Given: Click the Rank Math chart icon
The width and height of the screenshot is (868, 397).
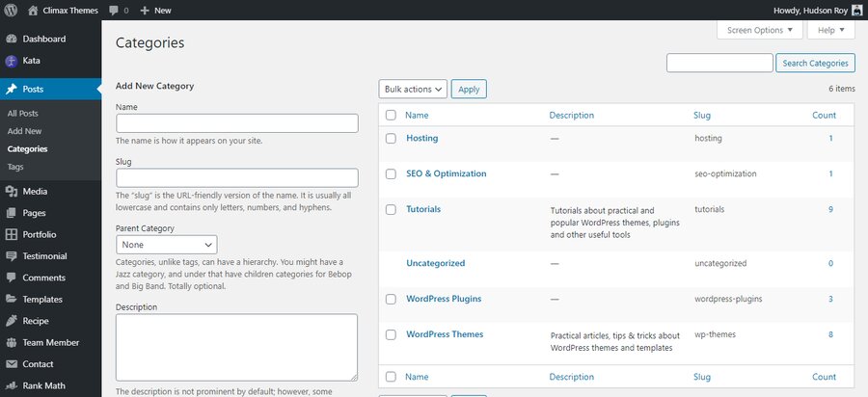Looking at the screenshot, I should tap(11, 385).
